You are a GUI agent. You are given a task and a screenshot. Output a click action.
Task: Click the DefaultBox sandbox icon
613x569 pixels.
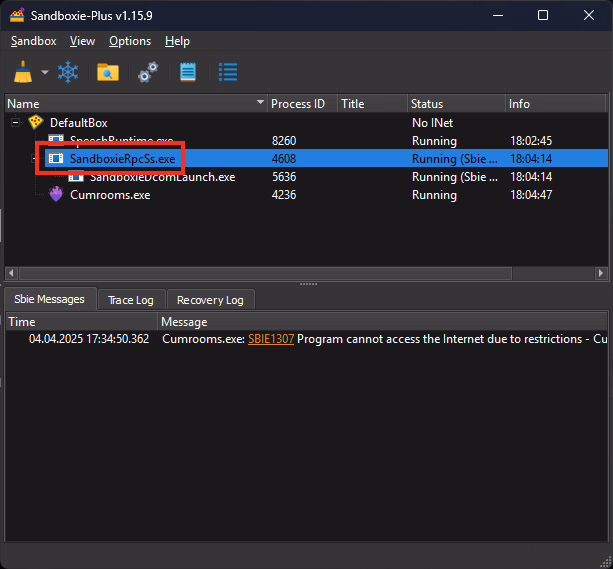point(36,123)
